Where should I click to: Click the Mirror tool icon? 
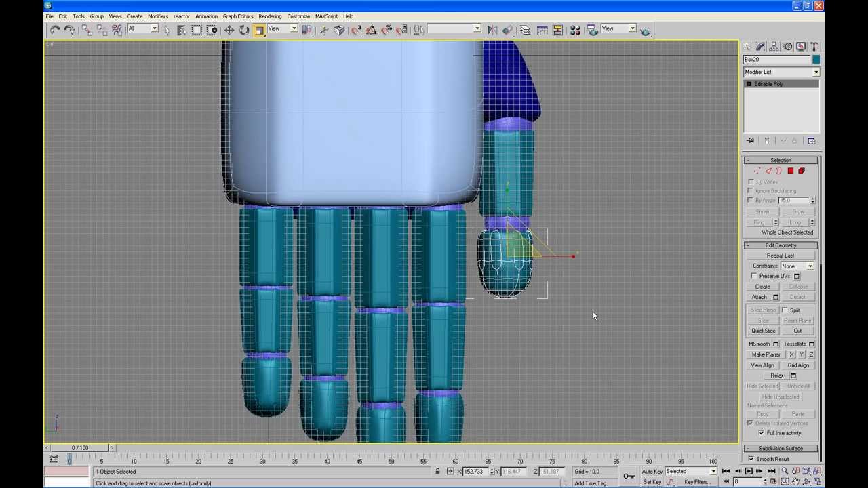(492, 30)
